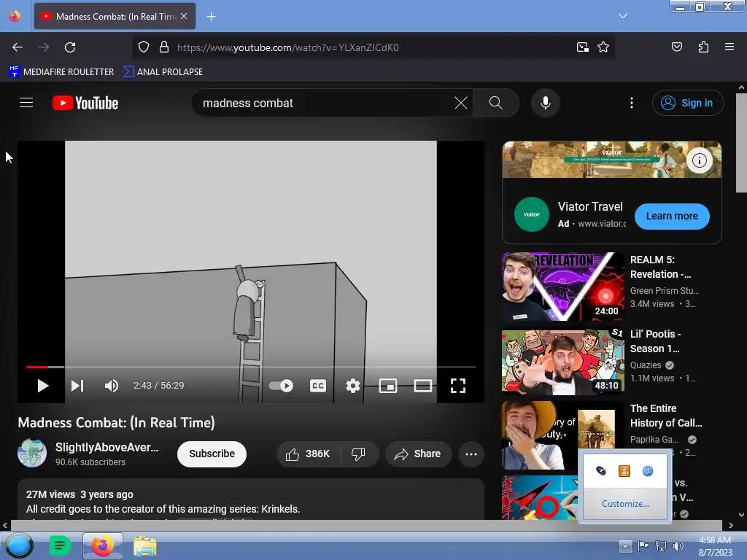Viewport: 747px width, 560px height.
Task: Open REALM 5: Revelation video thumbnail
Action: [562, 287]
